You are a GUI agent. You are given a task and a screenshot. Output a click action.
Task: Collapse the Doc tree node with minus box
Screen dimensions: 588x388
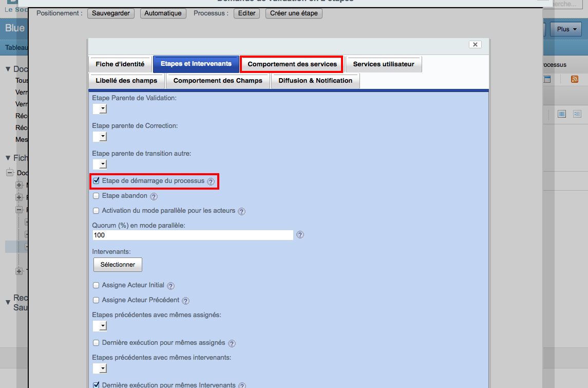tap(10, 173)
